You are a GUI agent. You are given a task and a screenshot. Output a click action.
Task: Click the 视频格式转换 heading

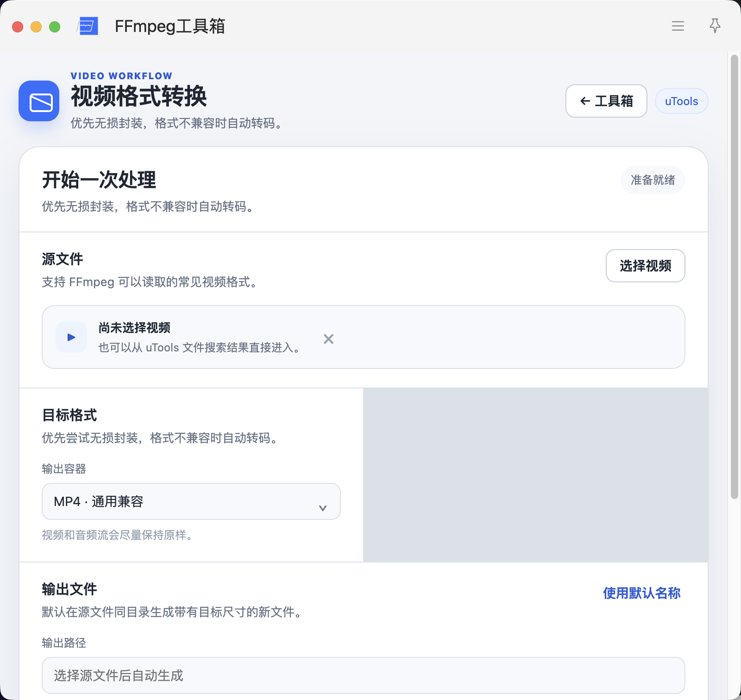tap(138, 96)
